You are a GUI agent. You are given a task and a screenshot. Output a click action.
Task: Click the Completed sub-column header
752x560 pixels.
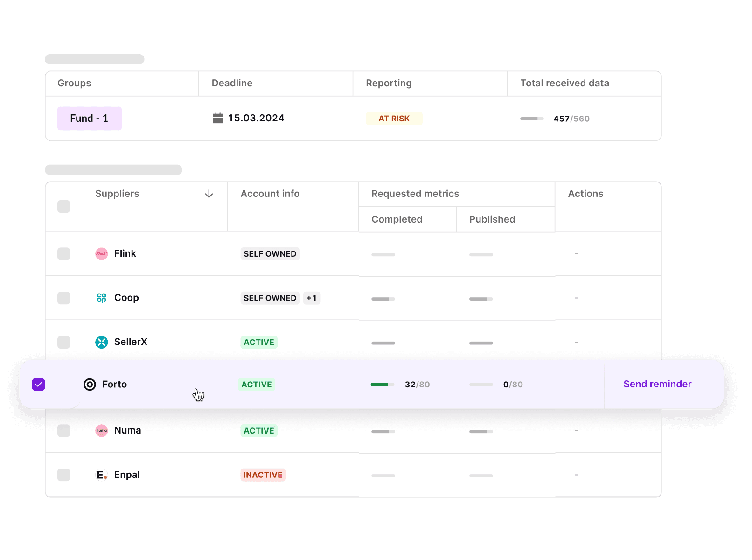coord(397,219)
